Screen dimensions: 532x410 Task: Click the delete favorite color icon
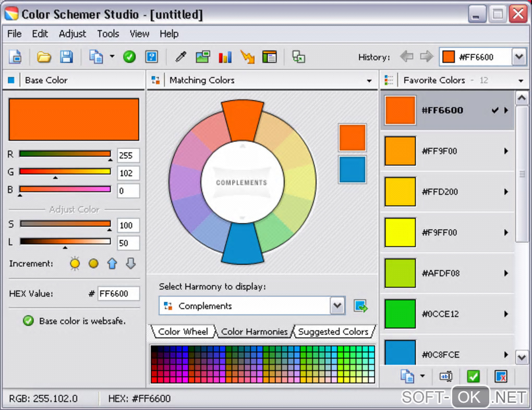501,376
